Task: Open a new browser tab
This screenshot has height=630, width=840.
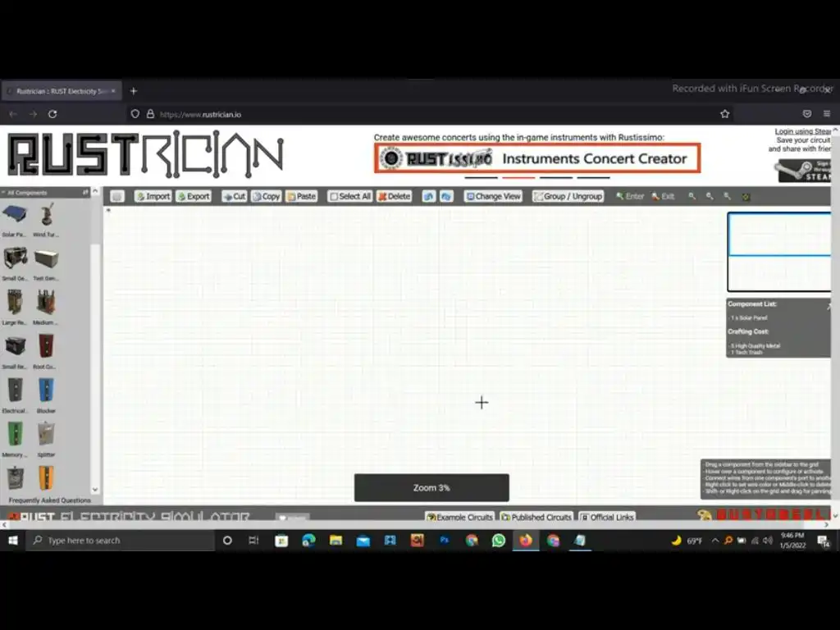Action: (134, 91)
